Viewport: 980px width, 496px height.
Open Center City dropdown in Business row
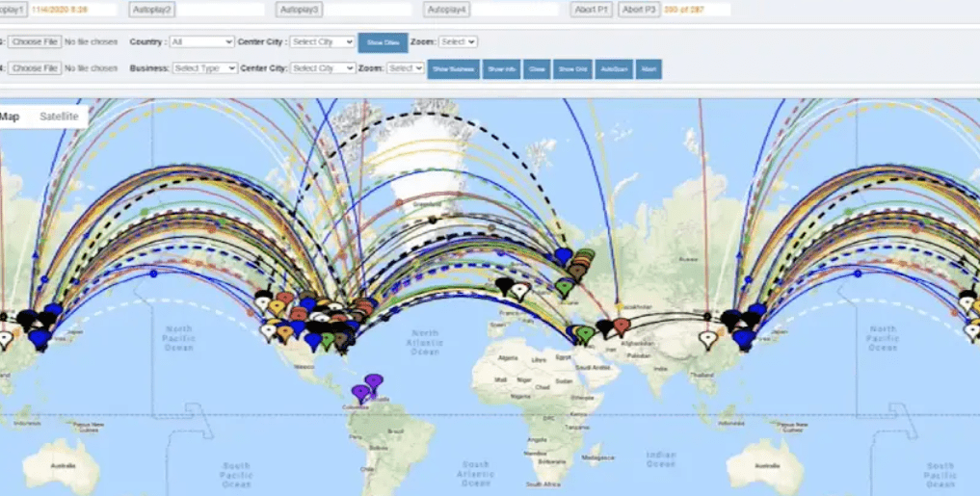pos(323,68)
